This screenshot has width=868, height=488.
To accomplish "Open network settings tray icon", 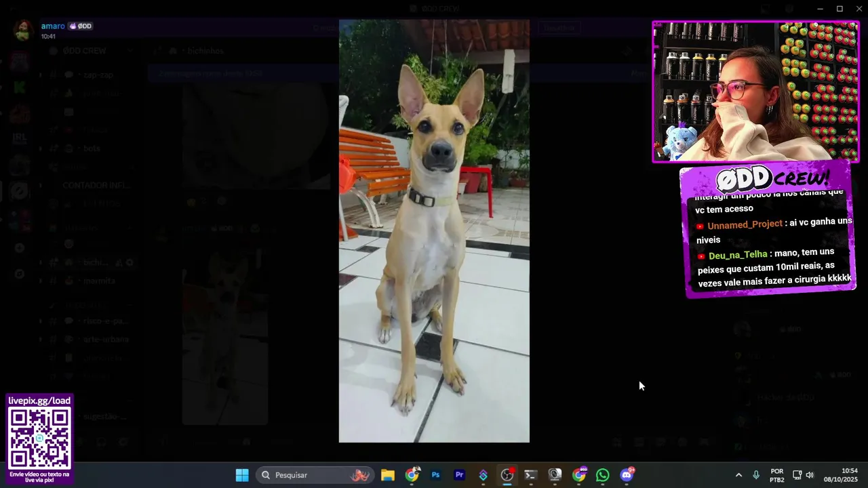I will (797, 475).
